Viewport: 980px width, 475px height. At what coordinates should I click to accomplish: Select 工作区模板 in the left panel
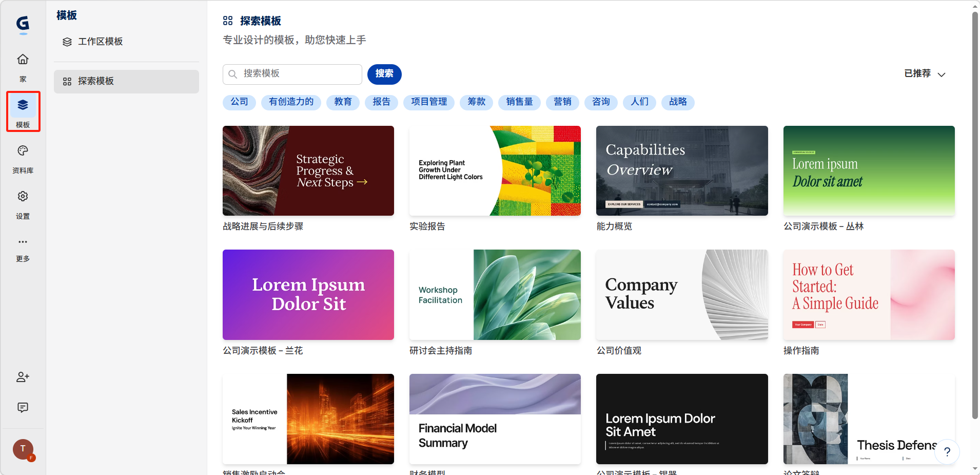point(100,42)
